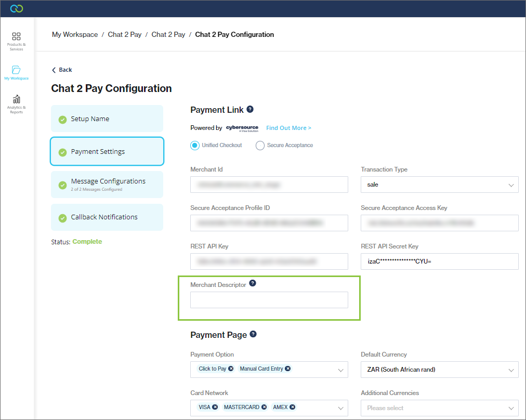Remove the MASTERCARD card network tag

tap(264, 407)
